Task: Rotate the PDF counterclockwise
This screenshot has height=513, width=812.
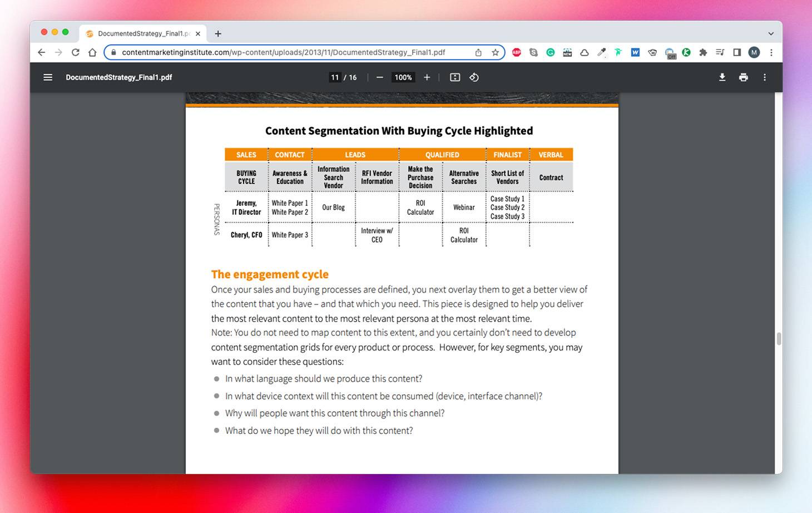Action: [474, 77]
